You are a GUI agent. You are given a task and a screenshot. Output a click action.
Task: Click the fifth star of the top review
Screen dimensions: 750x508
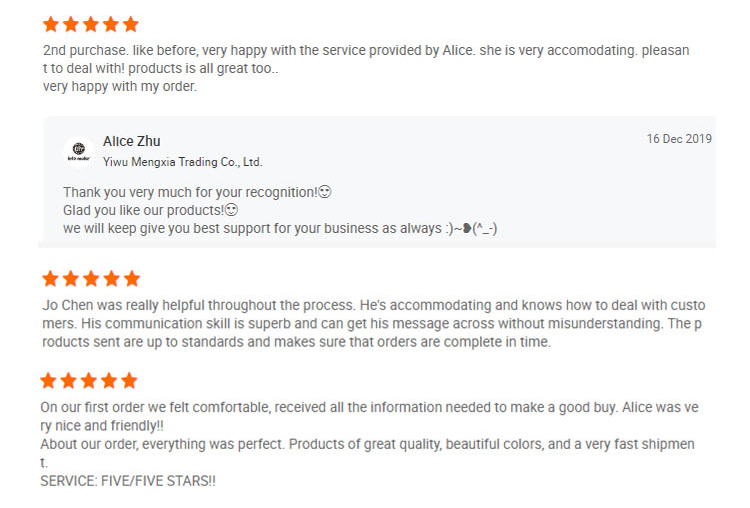[130, 24]
